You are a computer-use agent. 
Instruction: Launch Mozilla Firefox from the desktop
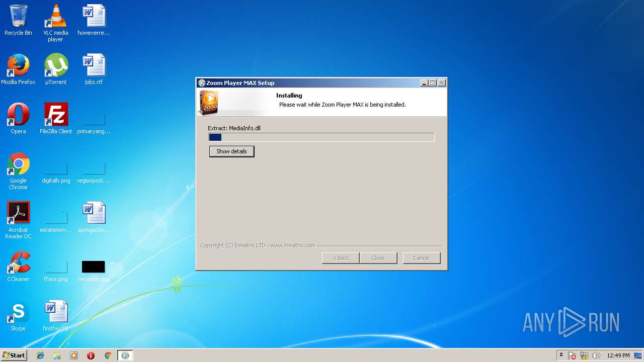[18, 69]
